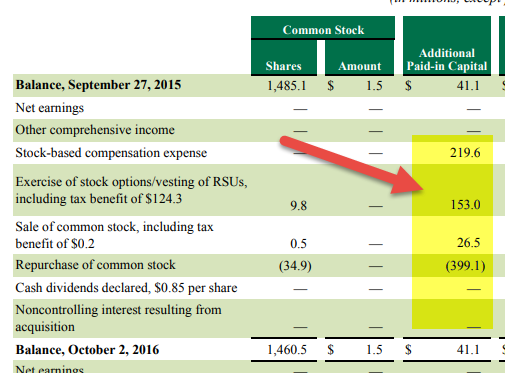This screenshot has height=373, width=505.
Task: Click the Exercise of stock options/vesting label
Action: [x=131, y=190]
